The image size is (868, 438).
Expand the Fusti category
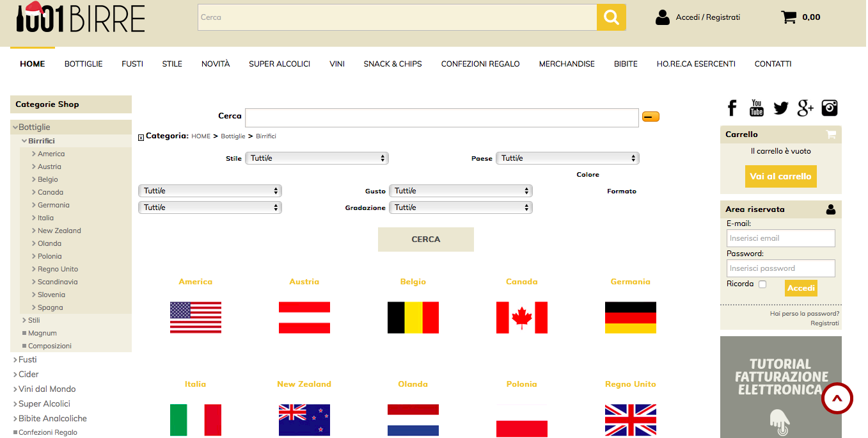[15, 360]
